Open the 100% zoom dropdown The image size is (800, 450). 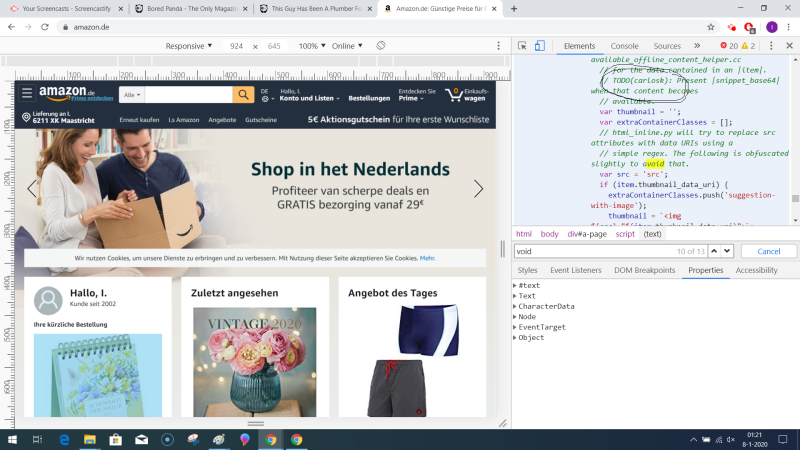pos(312,46)
